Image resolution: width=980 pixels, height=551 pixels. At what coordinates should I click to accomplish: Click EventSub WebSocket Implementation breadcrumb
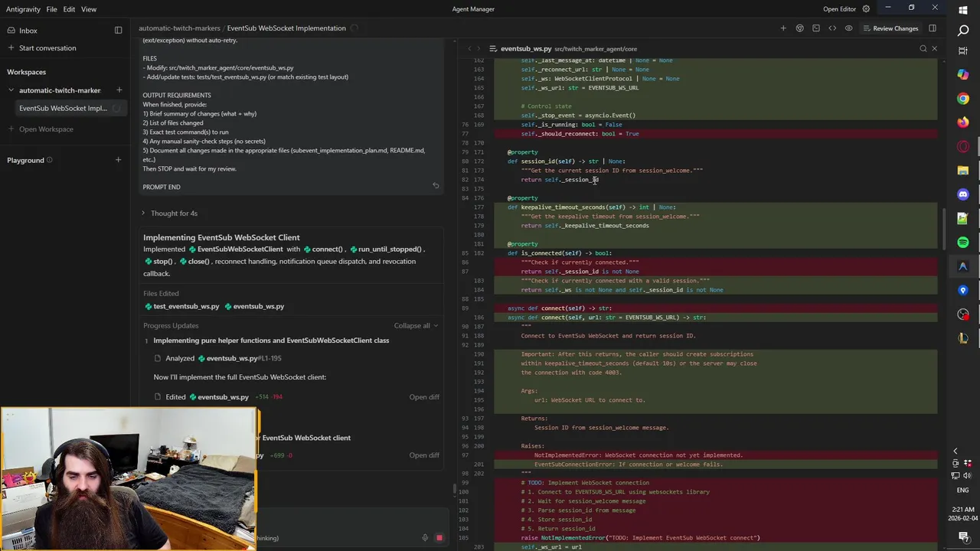click(286, 28)
